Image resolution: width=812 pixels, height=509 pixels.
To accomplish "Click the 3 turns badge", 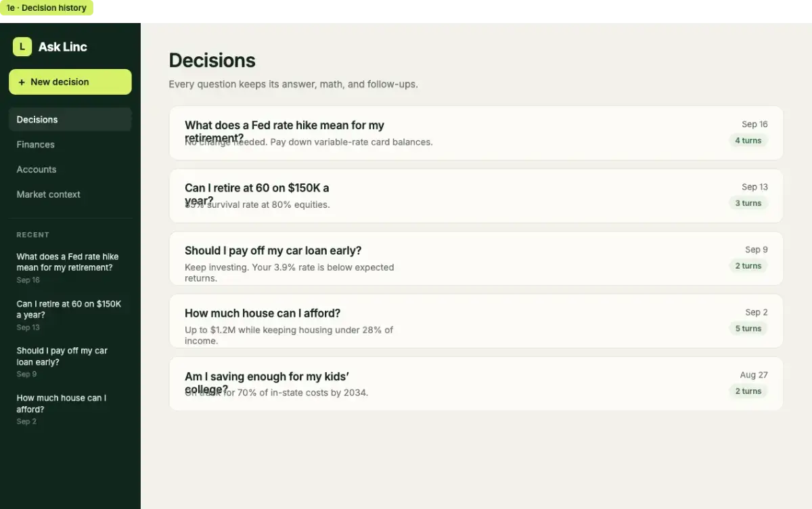I will 748,203.
